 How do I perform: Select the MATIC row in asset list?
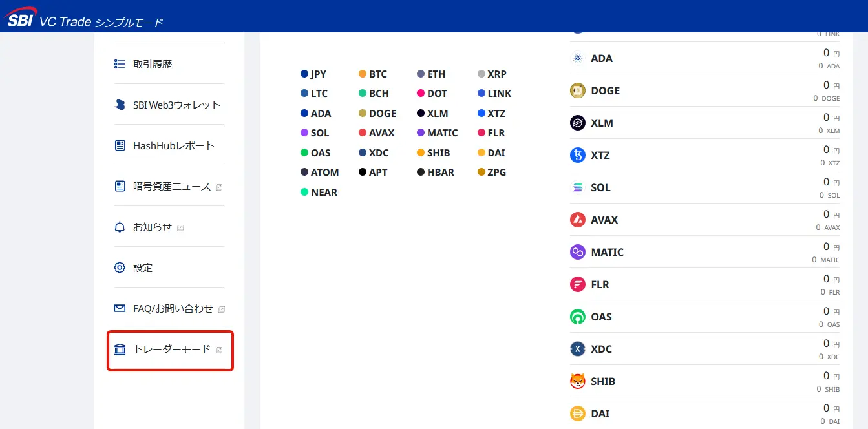tap(705, 252)
